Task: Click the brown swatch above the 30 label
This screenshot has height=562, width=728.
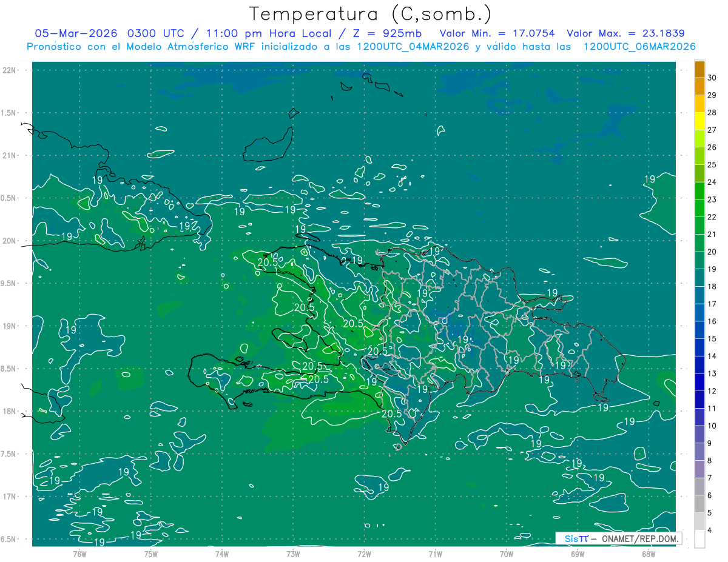Action: point(699,69)
